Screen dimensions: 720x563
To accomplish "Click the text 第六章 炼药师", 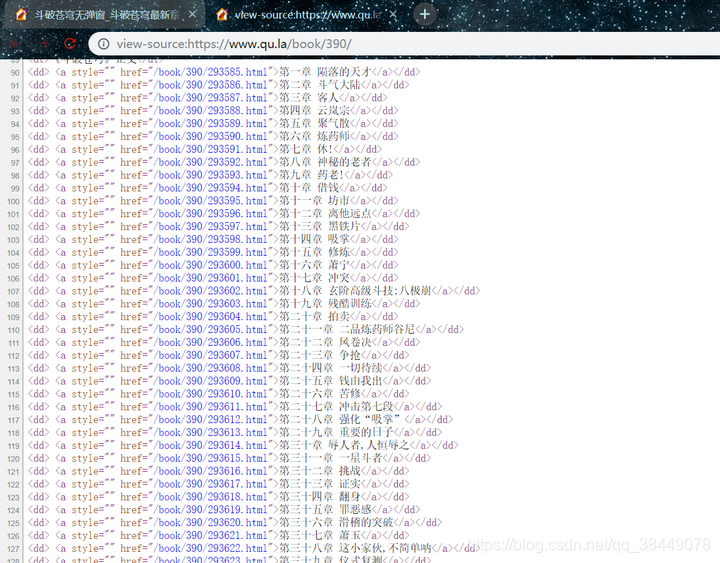I will click(314, 136).
